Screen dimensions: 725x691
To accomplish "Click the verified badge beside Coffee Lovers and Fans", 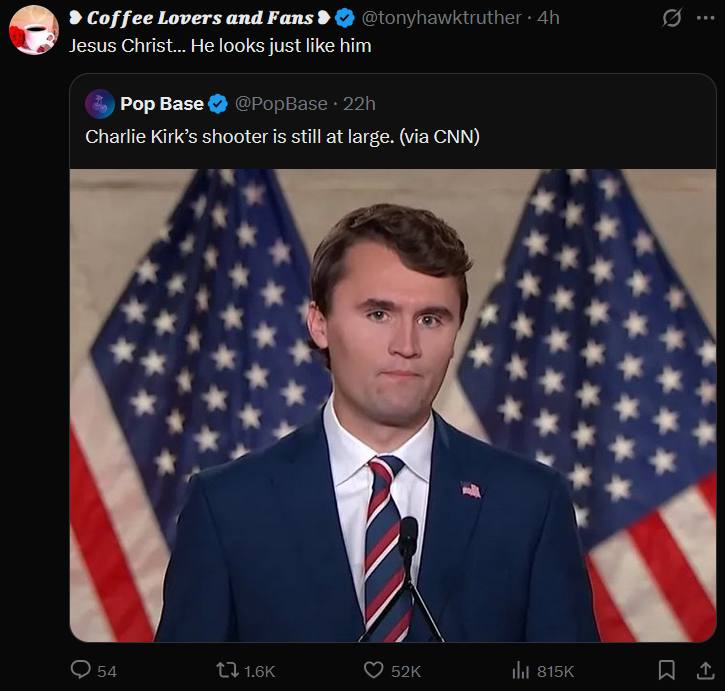I will click(x=345, y=18).
